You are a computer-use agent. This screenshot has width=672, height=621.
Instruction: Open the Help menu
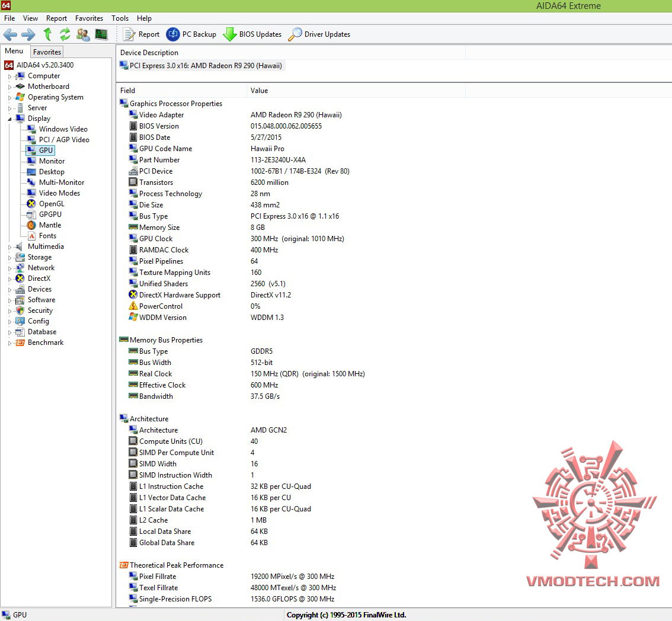tap(144, 18)
